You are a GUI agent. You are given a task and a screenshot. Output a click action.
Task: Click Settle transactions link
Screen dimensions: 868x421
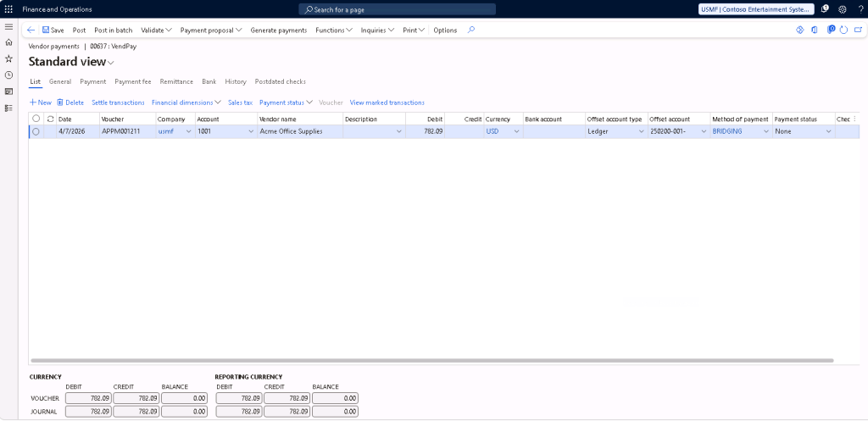click(x=118, y=102)
